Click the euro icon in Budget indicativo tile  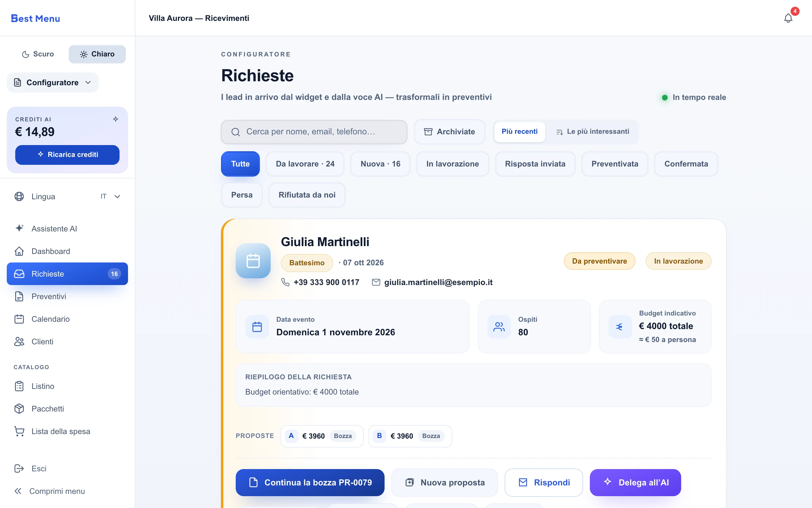620,327
